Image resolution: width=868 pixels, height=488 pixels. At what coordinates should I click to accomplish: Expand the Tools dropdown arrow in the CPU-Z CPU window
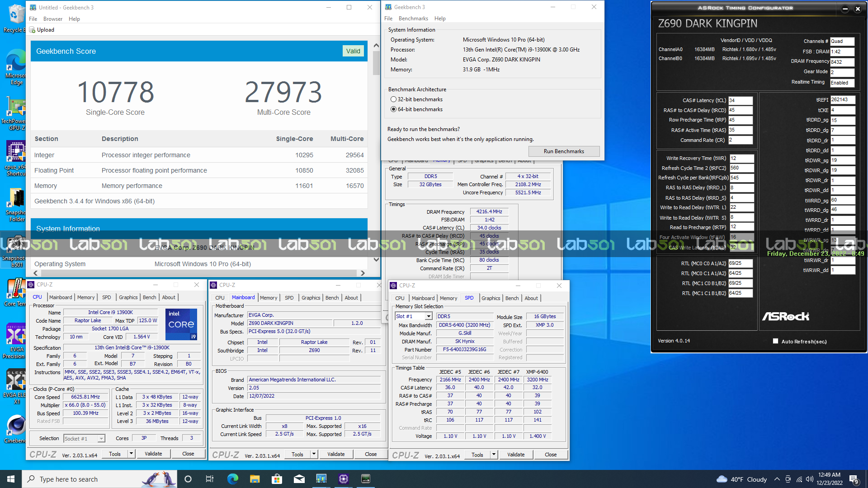(132, 454)
